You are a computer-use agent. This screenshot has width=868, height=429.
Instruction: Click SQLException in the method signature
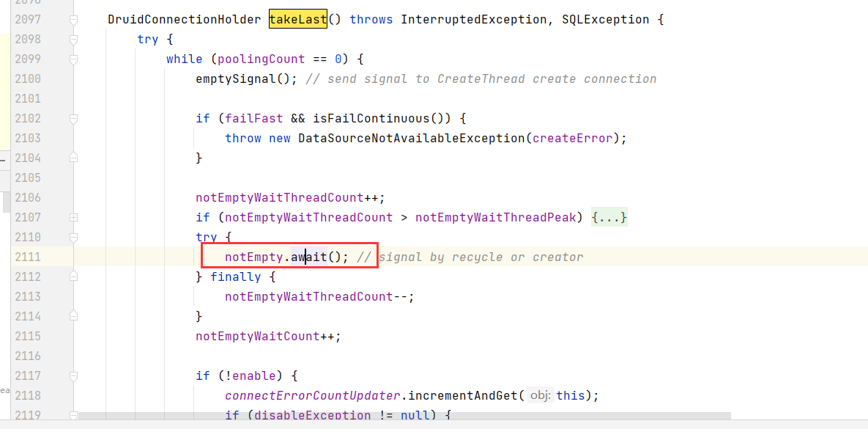tap(605, 20)
